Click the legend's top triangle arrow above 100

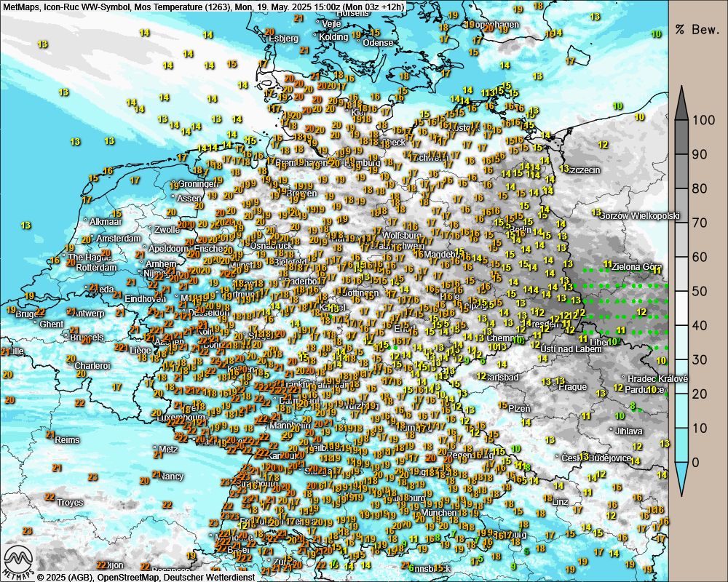pyautogui.click(x=682, y=103)
